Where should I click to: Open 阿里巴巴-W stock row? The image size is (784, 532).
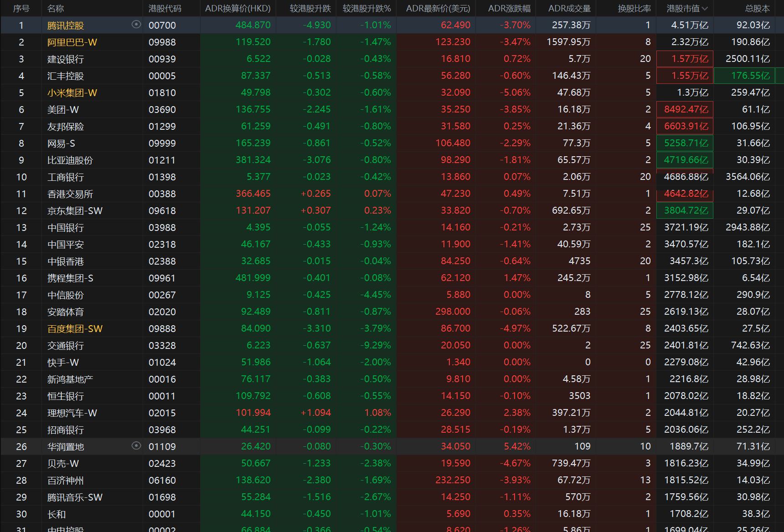392,42
